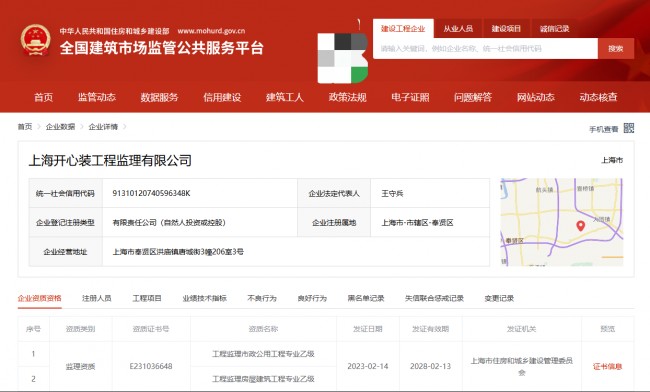The height and width of the screenshot is (392, 650).
Task: Click the business address value text
Action: tap(178, 252)
